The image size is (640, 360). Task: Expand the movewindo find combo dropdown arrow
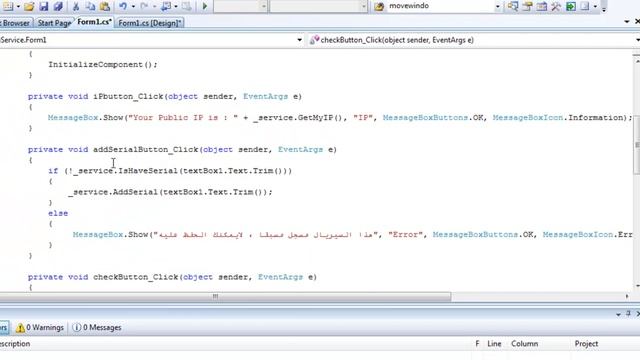498,6
